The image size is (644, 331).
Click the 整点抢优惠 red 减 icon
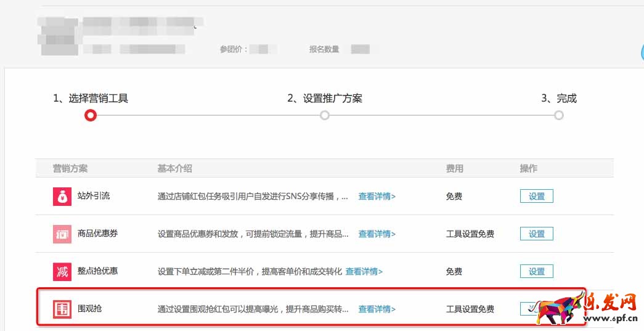[x=62, y=271]
